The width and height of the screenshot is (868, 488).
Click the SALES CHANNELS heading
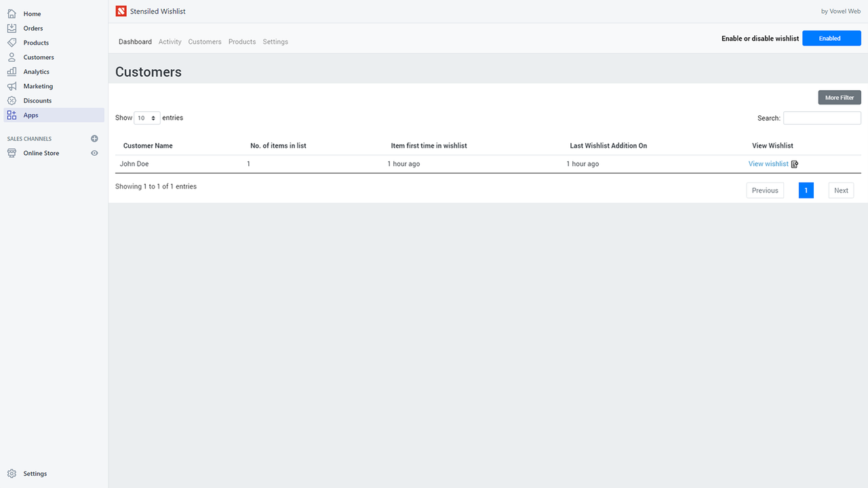29,139
